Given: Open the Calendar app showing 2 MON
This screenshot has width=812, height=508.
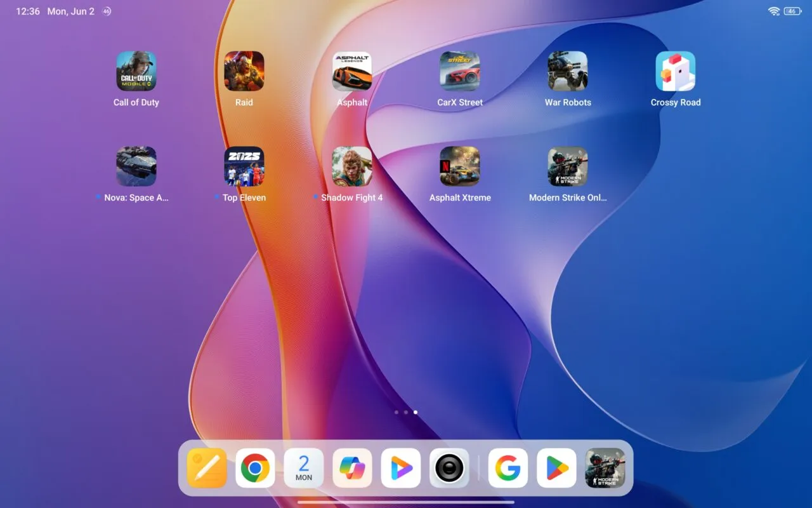Looking at the screenshot, I should (304, 468).
